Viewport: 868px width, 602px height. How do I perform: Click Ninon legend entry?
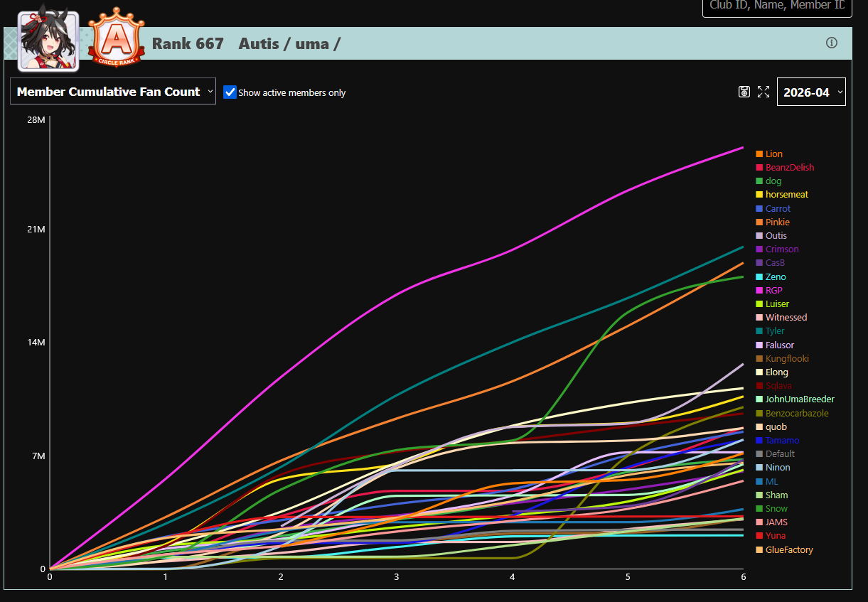click(773, 468)
